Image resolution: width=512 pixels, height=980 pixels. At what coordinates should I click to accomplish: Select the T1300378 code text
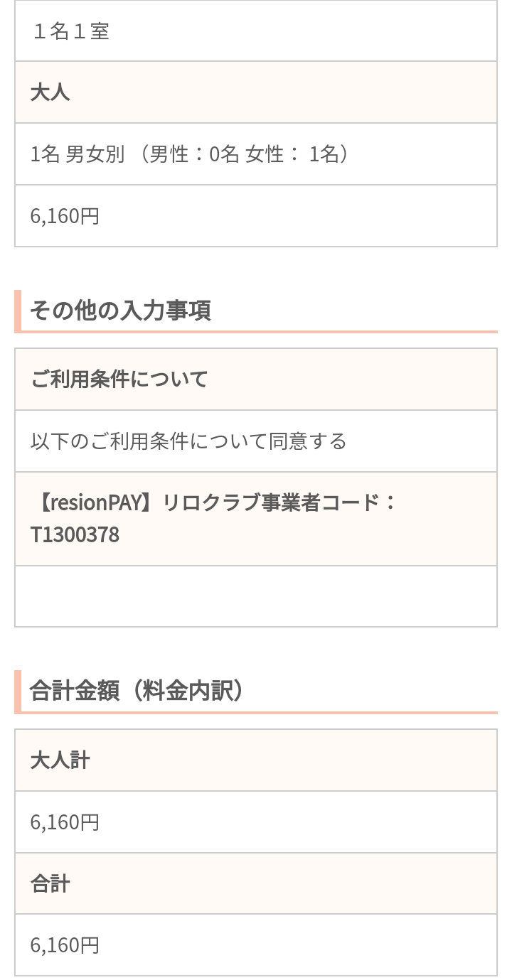(75, 534)
